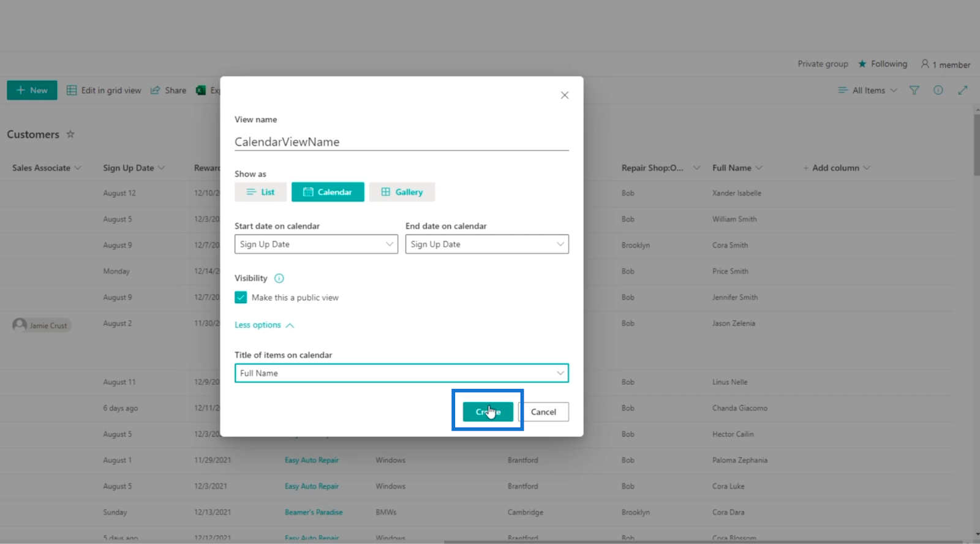Click the Jason Zelenia cell
This screenshot has width=980, height=544.
(x=734, y=323)
